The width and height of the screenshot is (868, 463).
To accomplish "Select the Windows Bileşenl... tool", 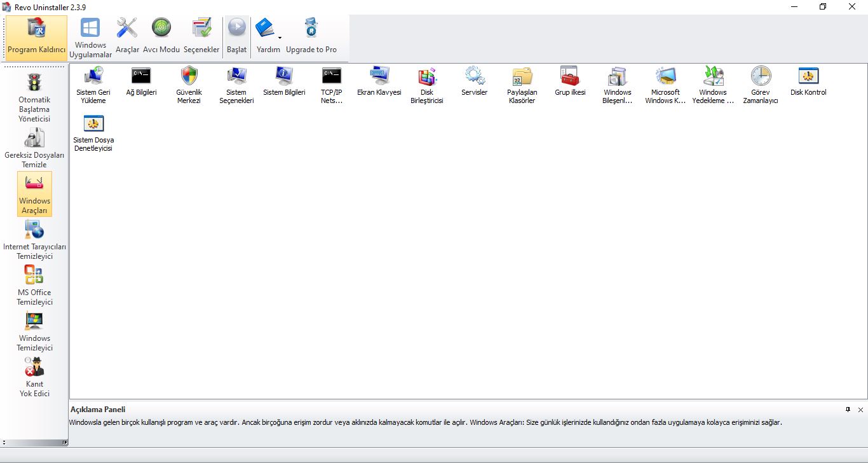I will pos(618,85).
